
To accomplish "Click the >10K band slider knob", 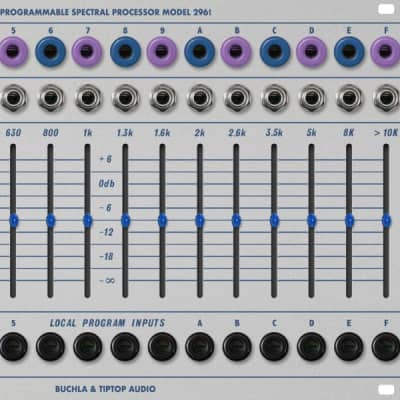I will [x=386, y=220].
